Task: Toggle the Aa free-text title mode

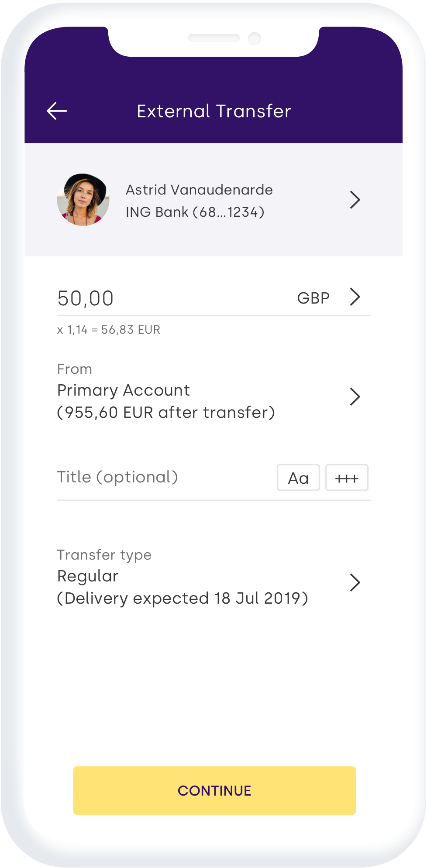Action: click(298, 478)
